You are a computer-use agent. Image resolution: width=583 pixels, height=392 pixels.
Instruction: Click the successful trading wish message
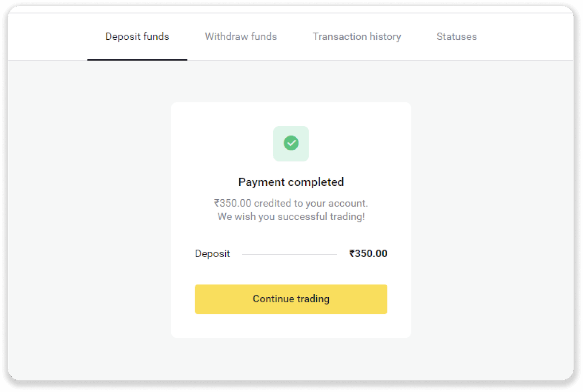point(291,216)
